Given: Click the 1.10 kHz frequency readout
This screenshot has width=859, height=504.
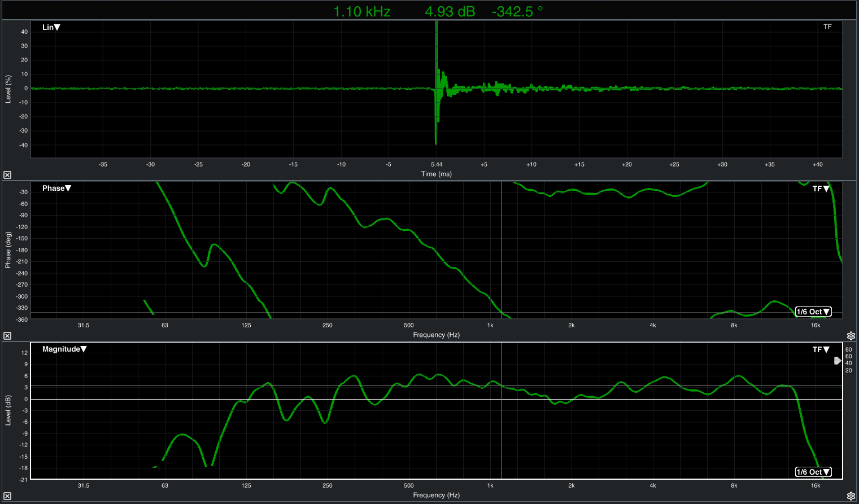Looking at the screenshot, I should [x=362, y=11].
